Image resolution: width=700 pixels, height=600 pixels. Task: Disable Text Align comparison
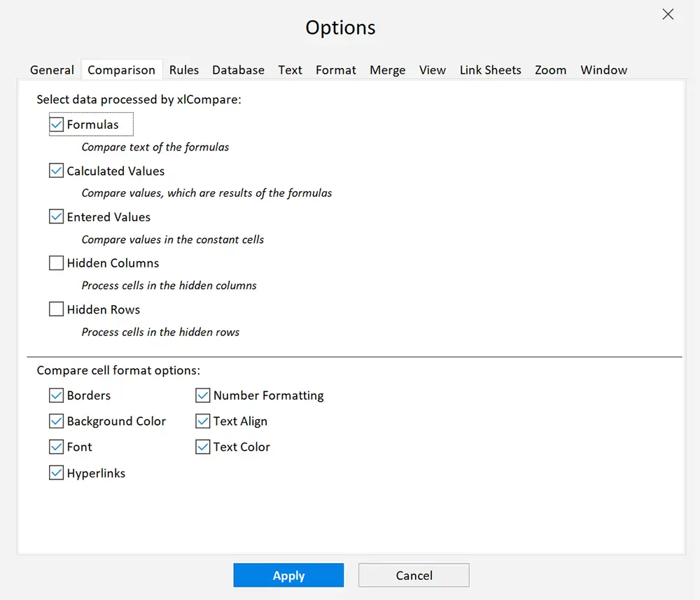[x=202, y=421]
